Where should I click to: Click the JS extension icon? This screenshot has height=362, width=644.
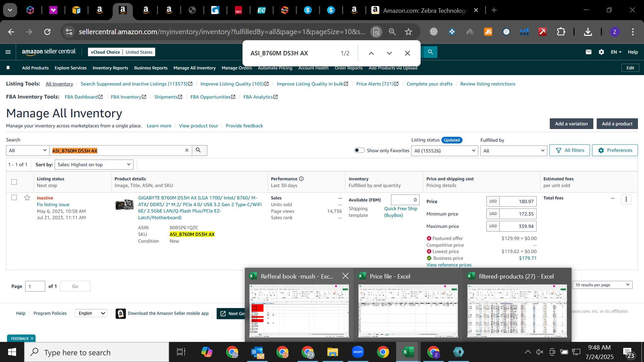[x=488, y=32]
